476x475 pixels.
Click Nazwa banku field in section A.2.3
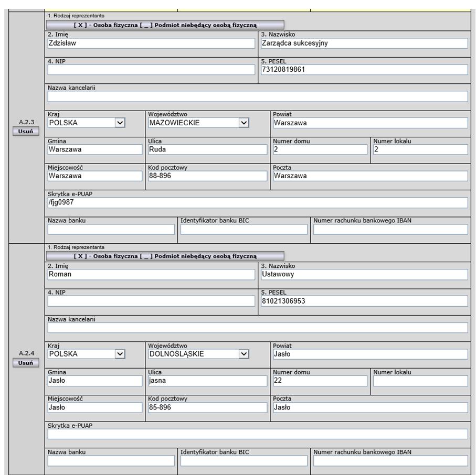click(x=111, y=229)
